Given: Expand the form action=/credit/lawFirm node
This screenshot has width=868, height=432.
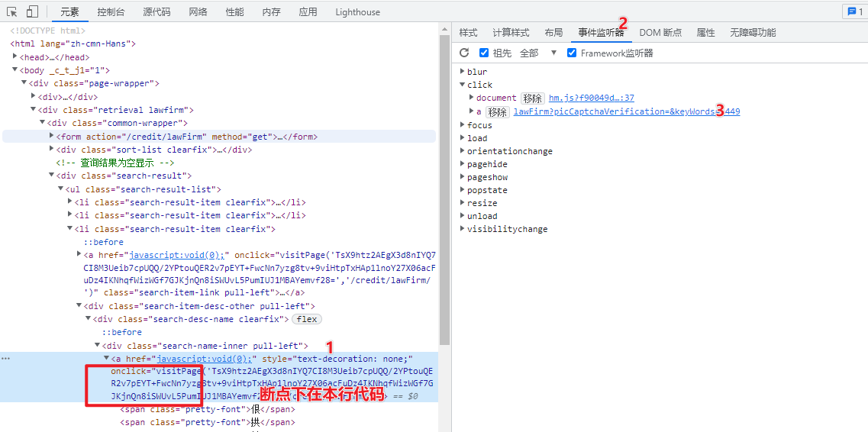Looking at the screenshot, I should 51,136.
